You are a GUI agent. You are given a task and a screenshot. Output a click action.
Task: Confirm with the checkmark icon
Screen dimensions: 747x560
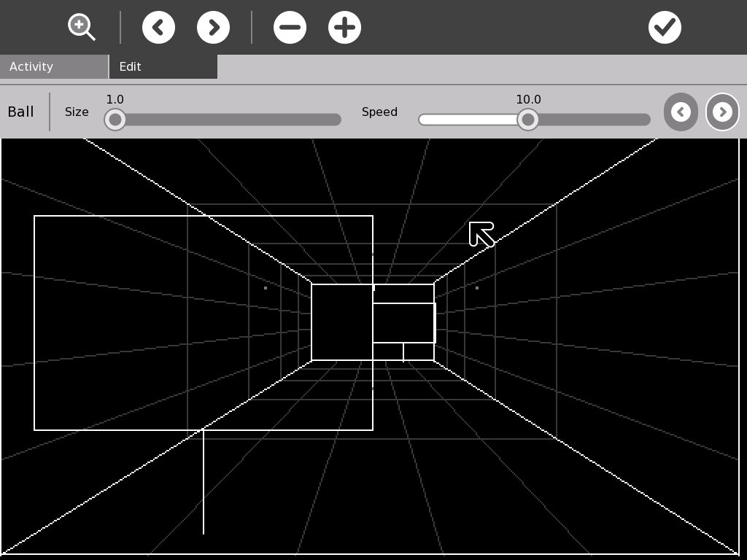[665, 28]
